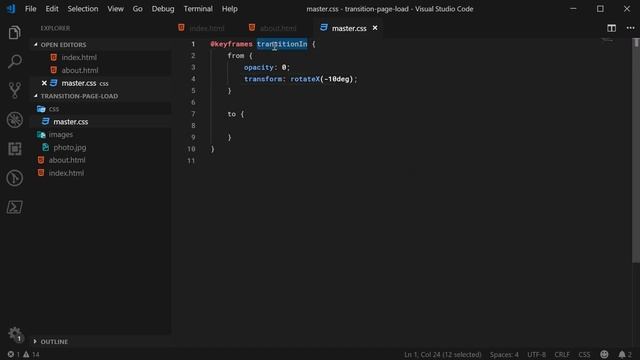The width and height of the screenshot is (640, 360).
Task: Change language mode via CSS status item
Action: pos(584,354)
